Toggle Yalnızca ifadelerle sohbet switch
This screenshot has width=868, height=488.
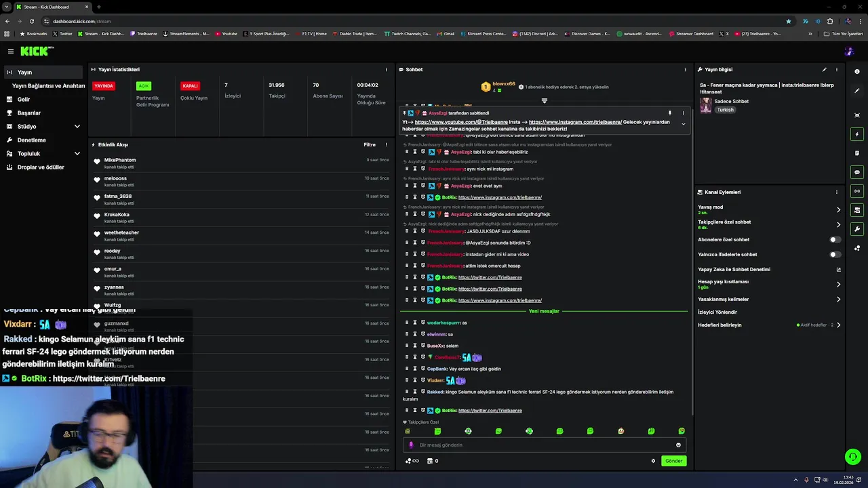pos(835,254)
